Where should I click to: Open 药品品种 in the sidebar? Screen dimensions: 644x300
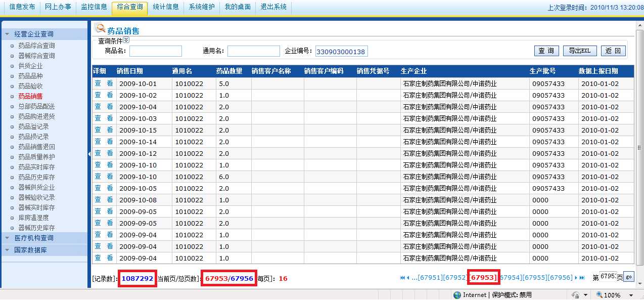point(30,76)
